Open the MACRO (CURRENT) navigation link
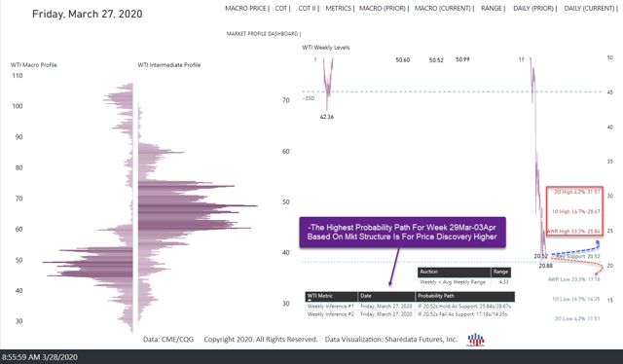The width and height of the screenshot is (623, 364). click(x=443, y=9)
